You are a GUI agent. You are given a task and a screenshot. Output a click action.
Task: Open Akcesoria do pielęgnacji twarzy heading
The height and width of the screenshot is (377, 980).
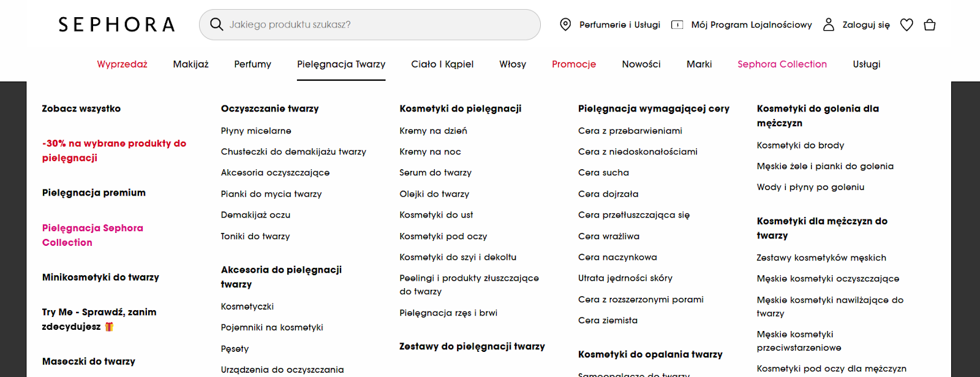click(281, 277)
